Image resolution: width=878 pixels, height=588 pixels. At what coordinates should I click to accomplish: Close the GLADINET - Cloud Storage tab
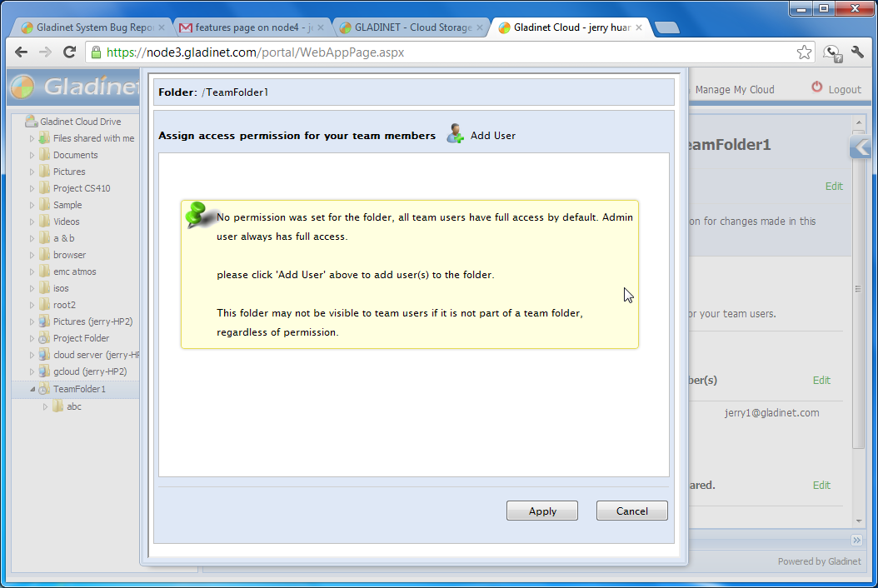(479, 27)
